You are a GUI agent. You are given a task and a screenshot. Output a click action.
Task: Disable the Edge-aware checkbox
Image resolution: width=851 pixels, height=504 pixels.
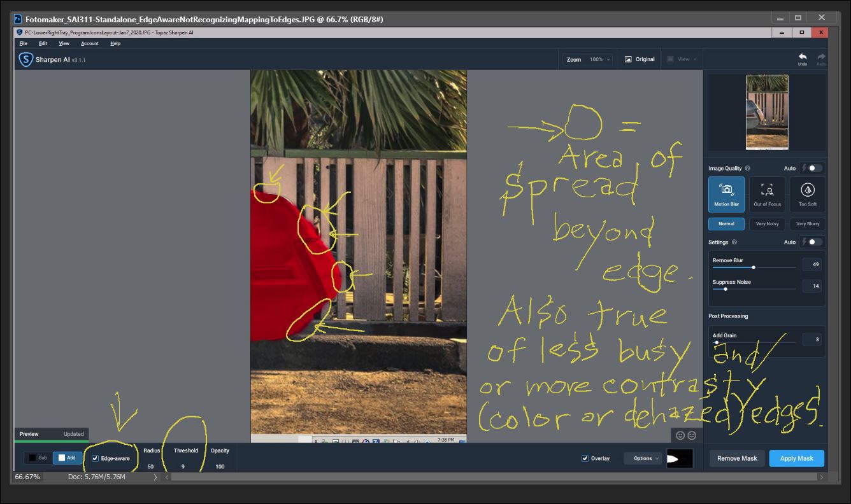[96, 458]
